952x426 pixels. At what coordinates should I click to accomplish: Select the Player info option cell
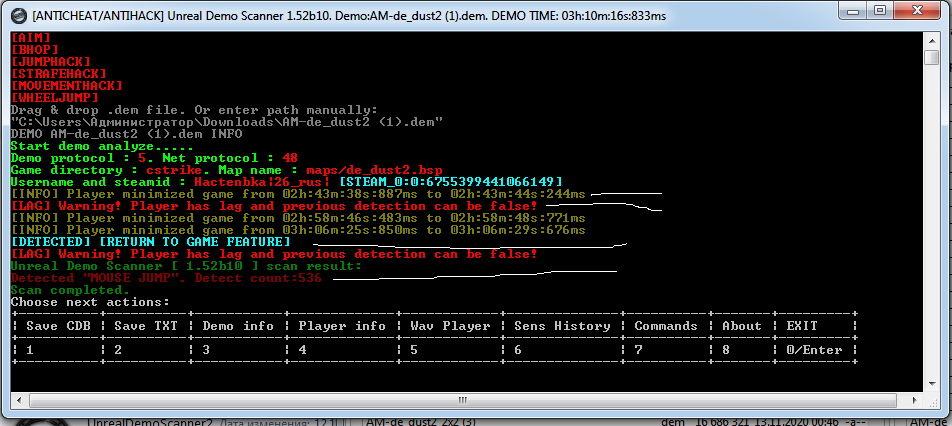click(342, 326)
